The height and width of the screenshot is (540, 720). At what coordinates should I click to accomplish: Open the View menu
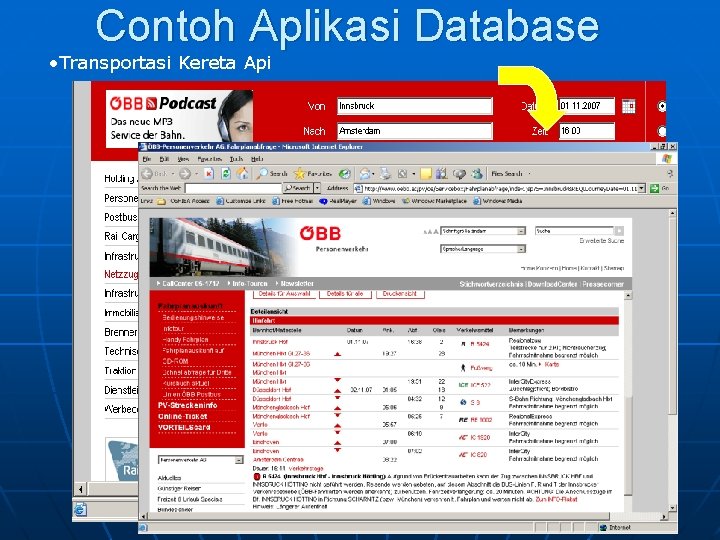pyautogui.click(x=183, y=159)
